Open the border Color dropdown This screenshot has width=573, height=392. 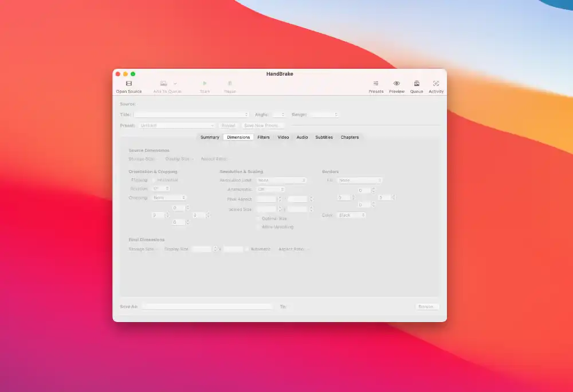coord(351,215)
